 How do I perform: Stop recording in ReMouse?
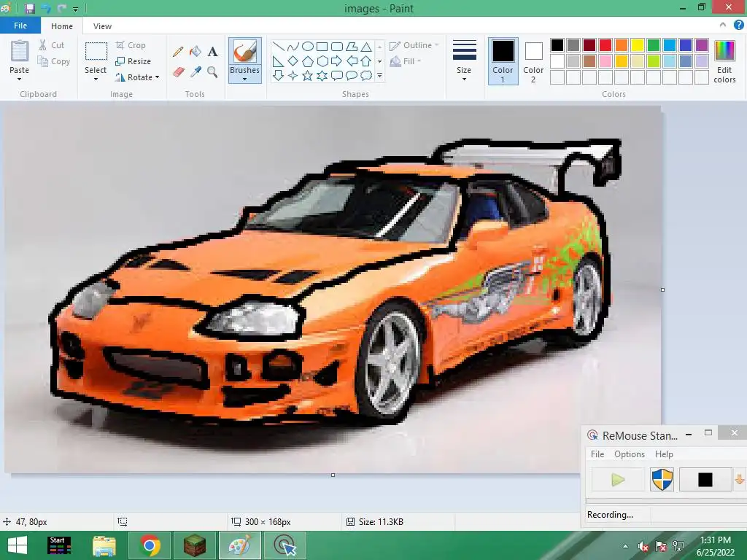705,480
